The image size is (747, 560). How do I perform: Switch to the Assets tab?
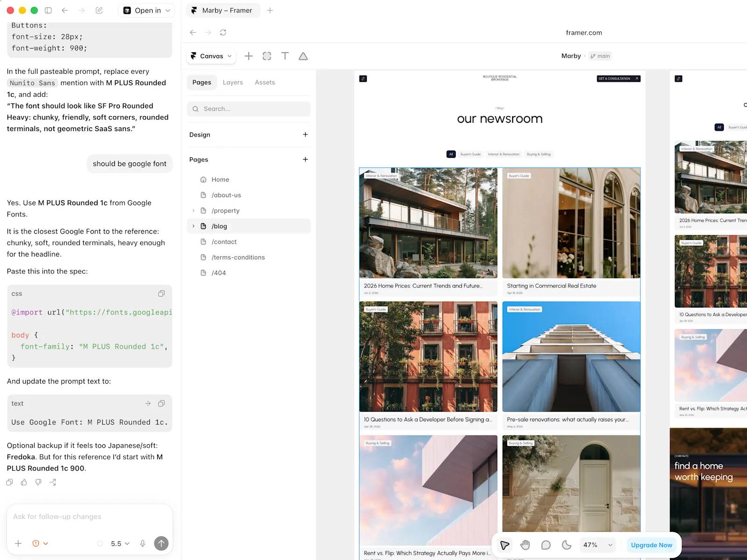pyautogui.click(x=265, y=82)
